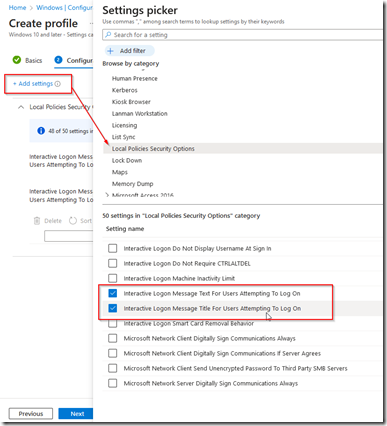
Task: Check Network Client Digitally Sign If Server Agrees
Action: (113, 353)
